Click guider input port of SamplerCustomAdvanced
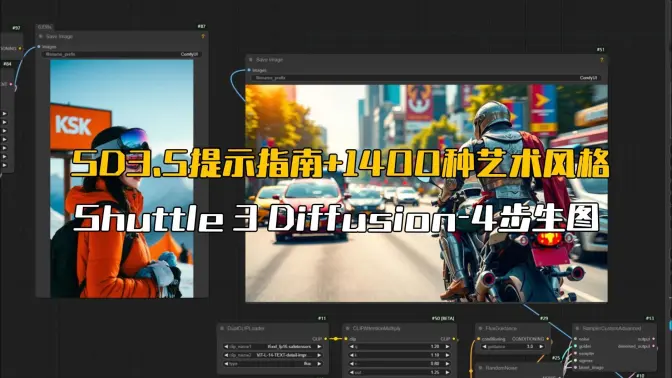Screen dimensions: 672x378 [575, 346]
